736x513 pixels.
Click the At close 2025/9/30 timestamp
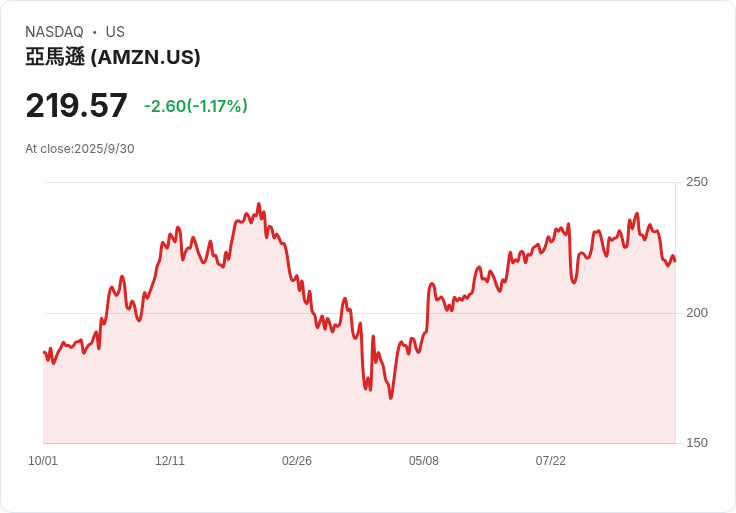pos(80,149)
